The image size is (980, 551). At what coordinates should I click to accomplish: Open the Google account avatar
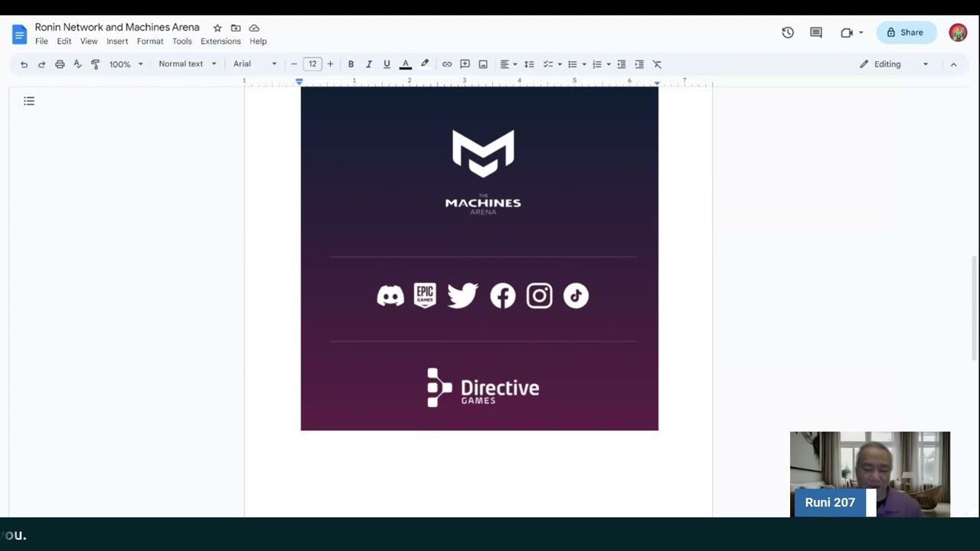tap(958, 33)
